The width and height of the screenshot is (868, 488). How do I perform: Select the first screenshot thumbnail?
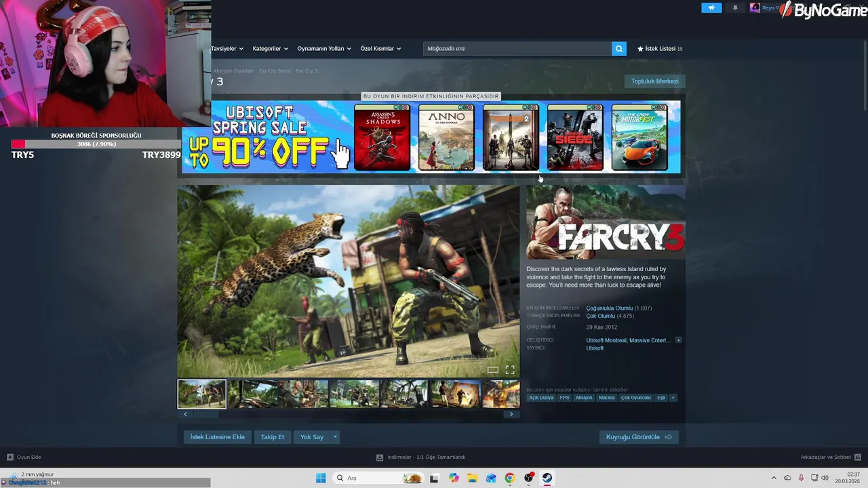click(x=202, y=394)
